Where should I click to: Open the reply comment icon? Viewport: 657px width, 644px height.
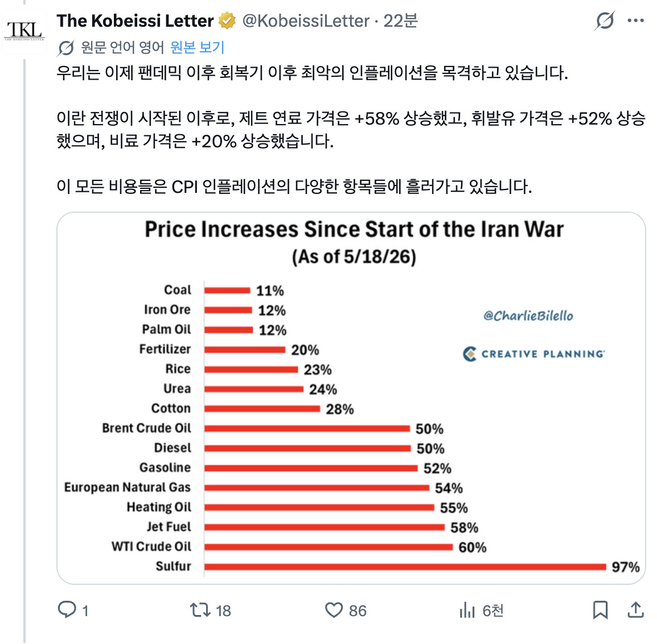tap(67, 609)
